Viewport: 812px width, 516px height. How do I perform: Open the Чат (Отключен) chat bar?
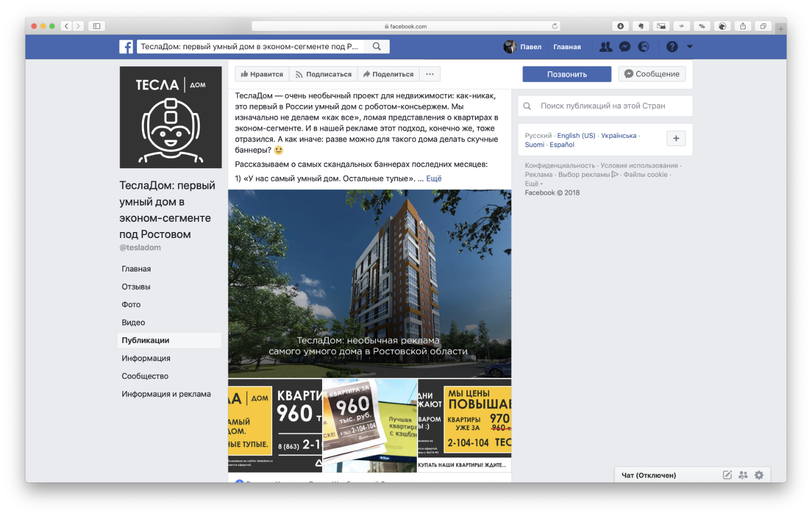pos(649,475)
